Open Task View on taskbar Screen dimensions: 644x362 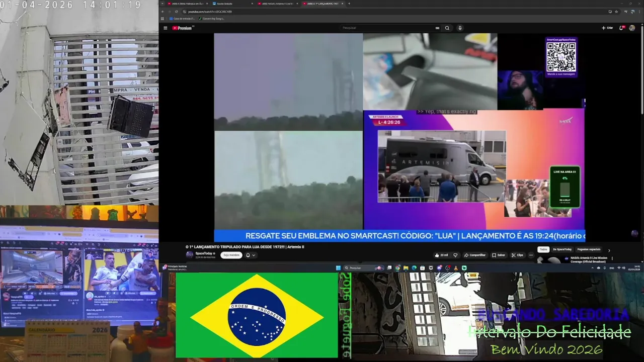[389, 268]
